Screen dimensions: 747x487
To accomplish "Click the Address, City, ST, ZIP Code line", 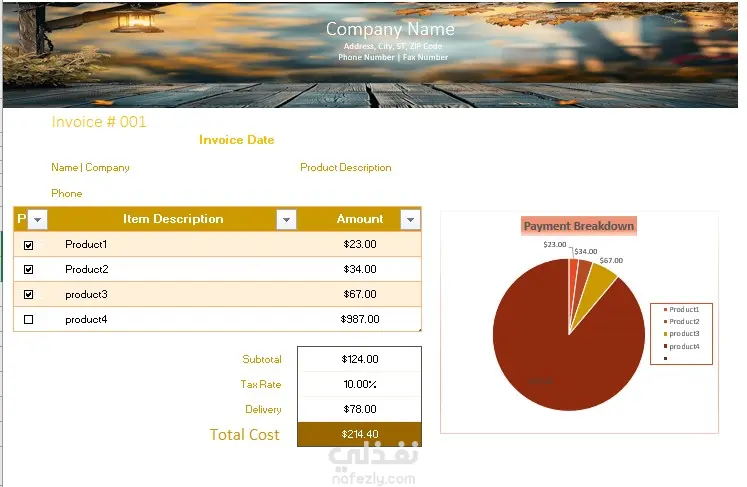I will click(393, 46).
